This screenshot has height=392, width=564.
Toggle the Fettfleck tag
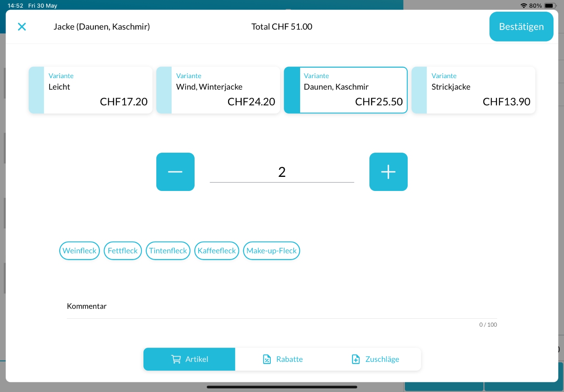pyautogui.click(x=123, y=251)
